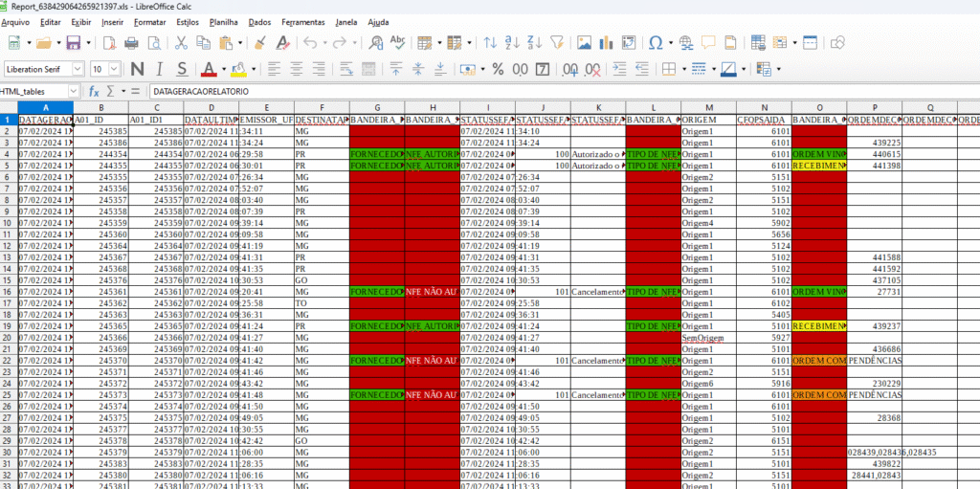This screenshot has width=980, height=489.
Task: Insert special character Omega icon
Action: click(655, 43)
